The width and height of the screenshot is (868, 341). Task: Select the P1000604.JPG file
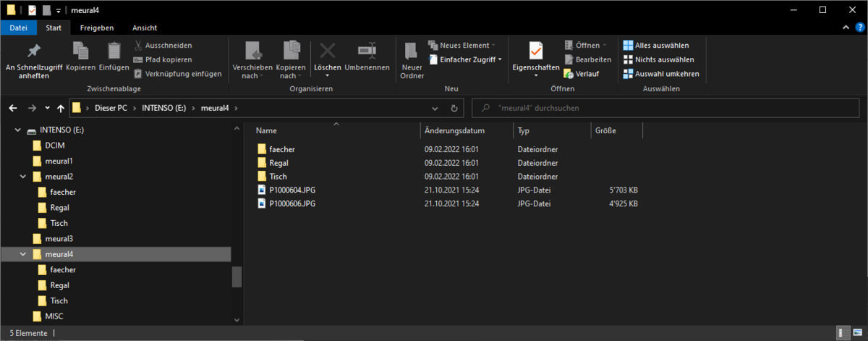(x=292, y=190)
